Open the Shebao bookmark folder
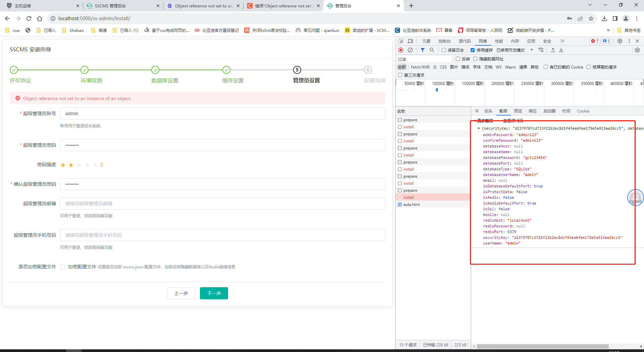 coord(73,30)
